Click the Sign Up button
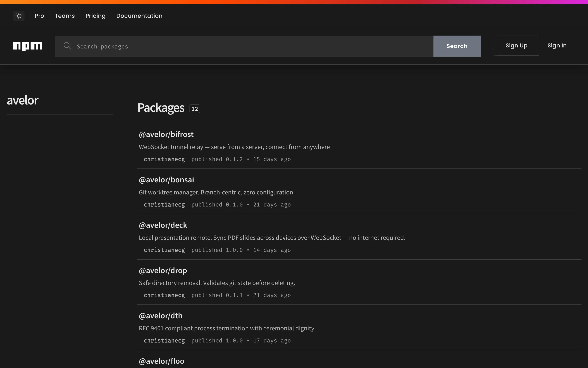 (x=516, y=46)
